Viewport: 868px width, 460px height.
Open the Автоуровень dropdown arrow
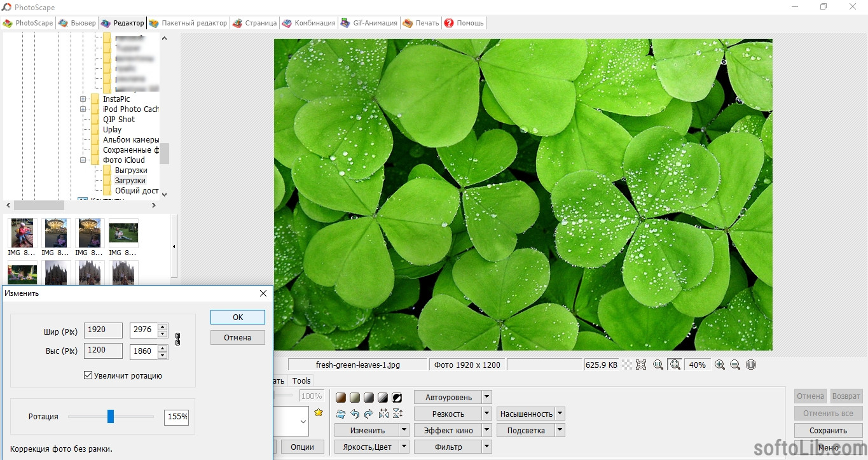pos(486,397)
